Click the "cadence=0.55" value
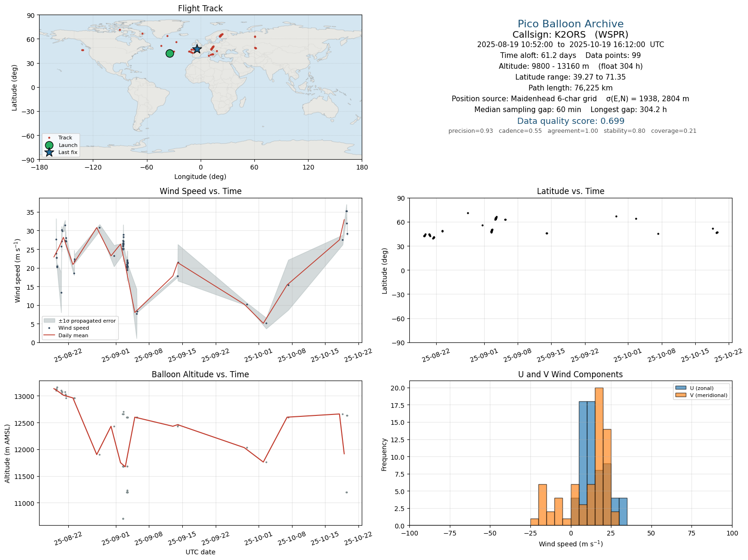The height and width of the screenshot is (560, 748). (520, 131)
